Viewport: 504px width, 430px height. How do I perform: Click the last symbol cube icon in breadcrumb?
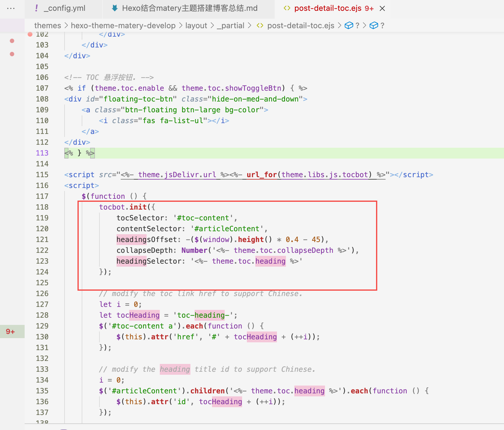(374, 26)
